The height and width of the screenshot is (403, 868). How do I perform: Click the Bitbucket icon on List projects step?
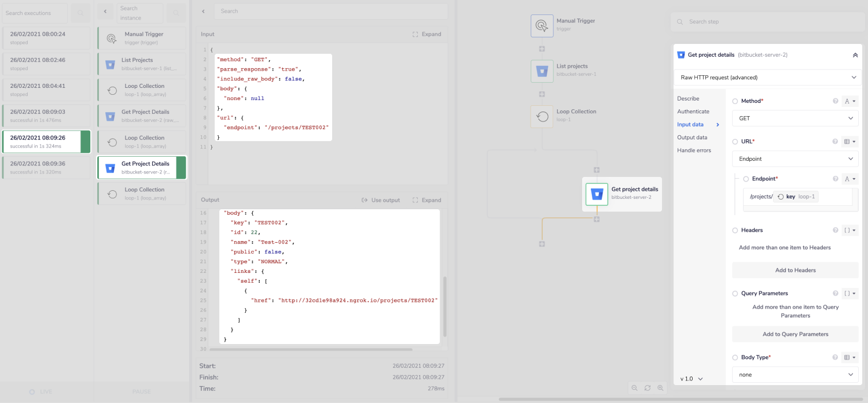542,71
